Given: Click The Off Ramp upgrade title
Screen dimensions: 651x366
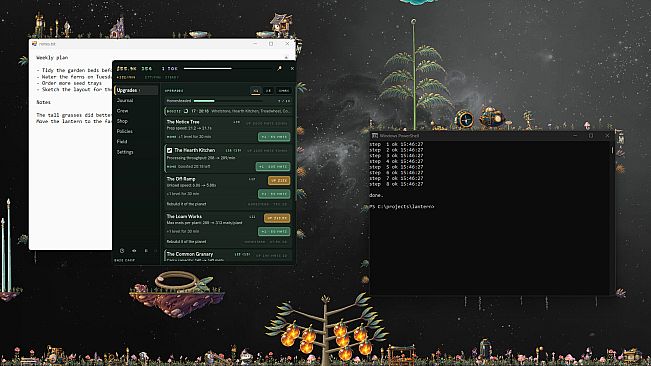Looking at the screenshot, I should coord(181,179).
